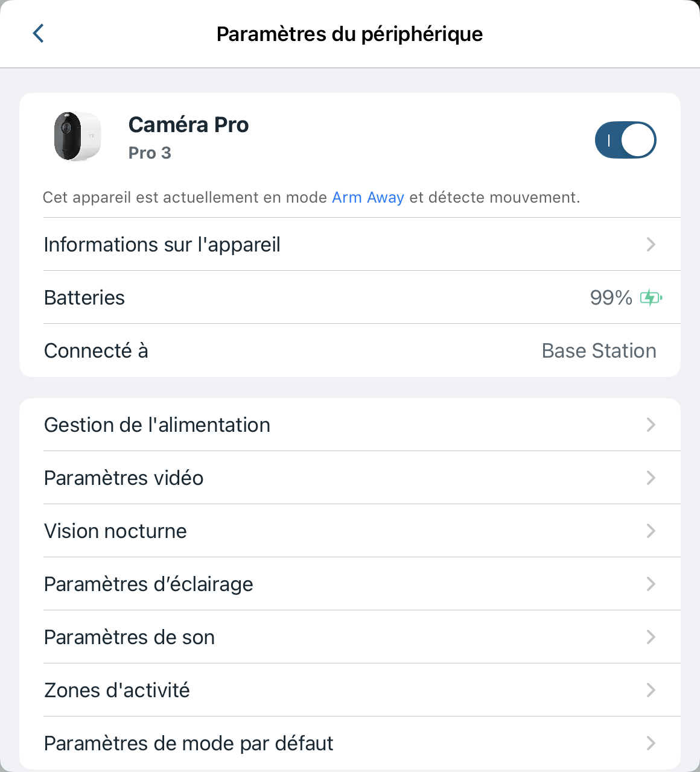This screenshot has height=772, width=700.
Task: Click chevron beside Paramètres d'éclairage
Action: coord(651,584)
